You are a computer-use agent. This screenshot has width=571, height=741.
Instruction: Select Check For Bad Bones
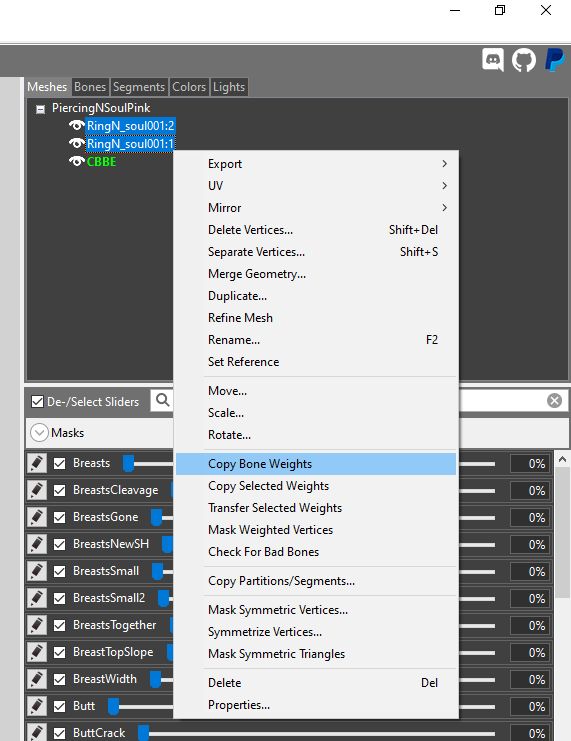[316, 551]
